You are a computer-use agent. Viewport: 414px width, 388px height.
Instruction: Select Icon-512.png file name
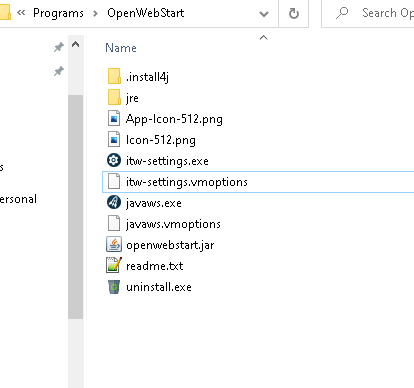point(161,140)
